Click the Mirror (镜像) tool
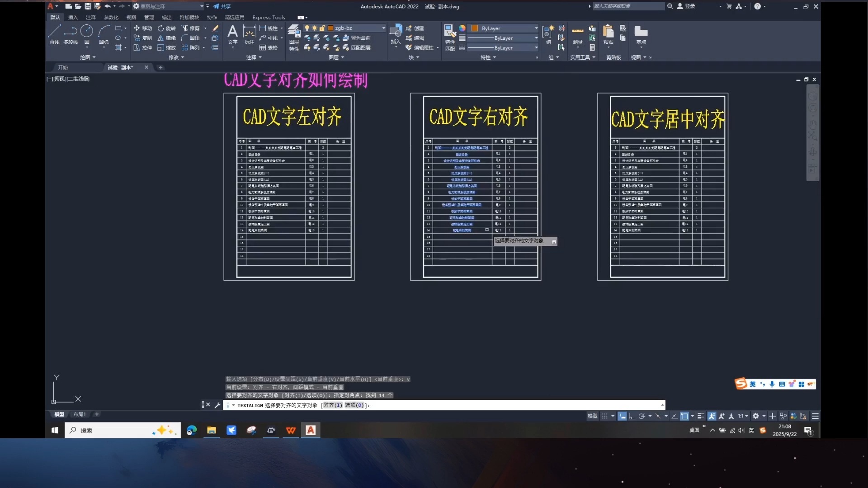Image resolution: width=868 pixels, height=488 pixels. tap(167, 38)
